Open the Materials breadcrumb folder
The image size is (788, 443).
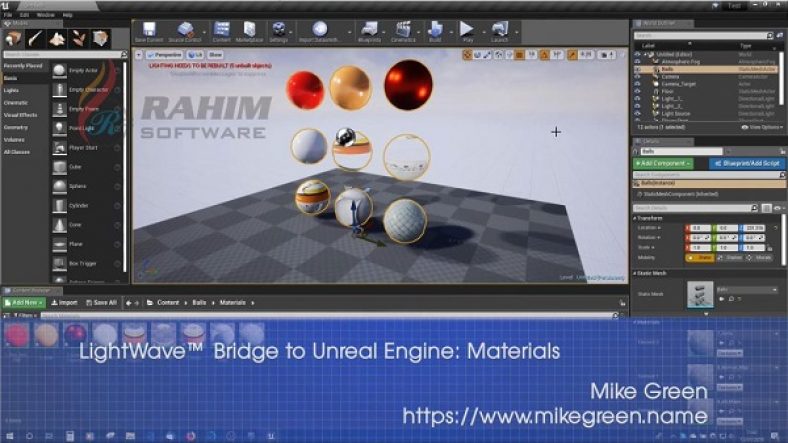click(x=232, y=303)
